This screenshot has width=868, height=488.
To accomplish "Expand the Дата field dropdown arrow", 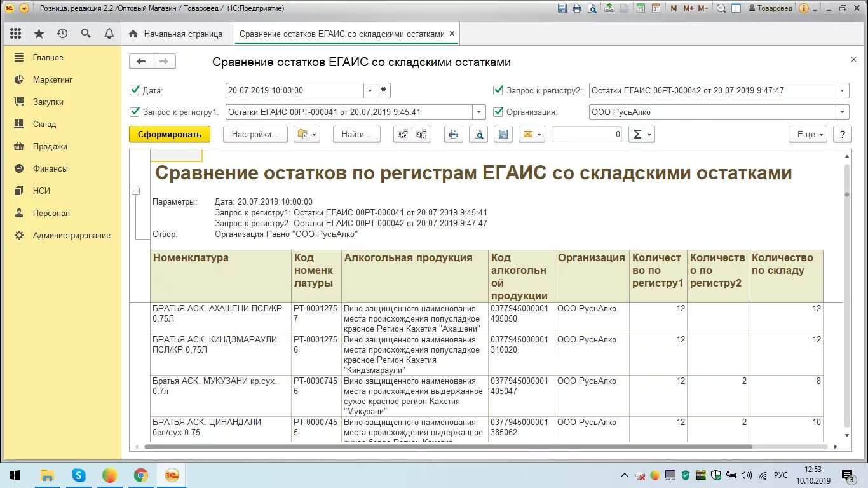I will [x=370, y=90].
